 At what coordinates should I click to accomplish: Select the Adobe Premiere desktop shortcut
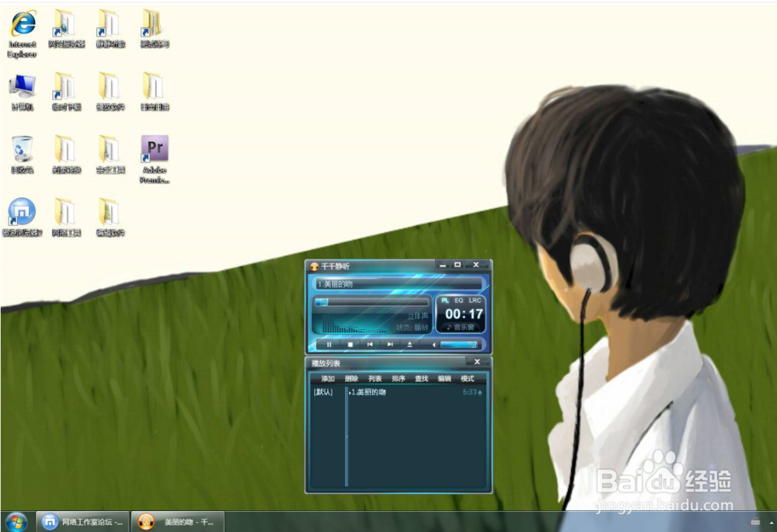point(155,159)
